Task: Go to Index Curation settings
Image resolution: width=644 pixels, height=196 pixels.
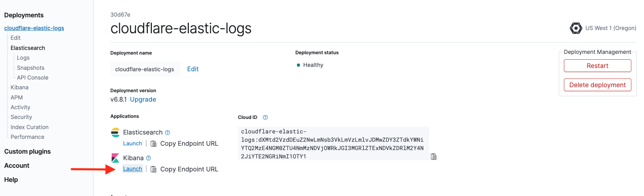Action: (x=30, y=127)
